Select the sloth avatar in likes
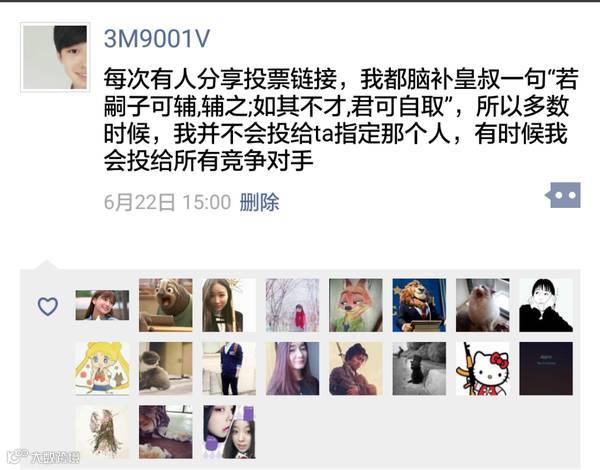Image resolution: width=600 pixels, height=470 pixels. click(x=166, y=305)
